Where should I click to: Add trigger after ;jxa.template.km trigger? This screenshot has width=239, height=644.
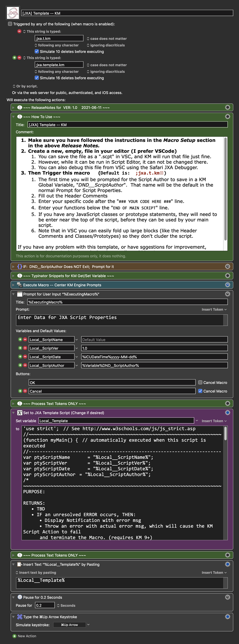14,58
